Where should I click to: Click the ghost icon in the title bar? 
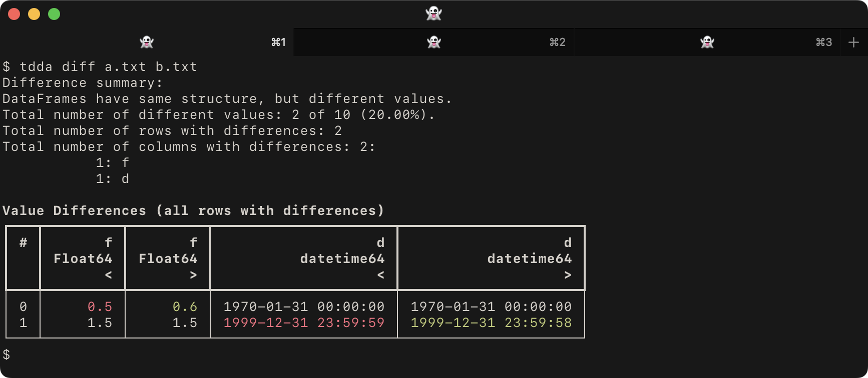(433, 13)
